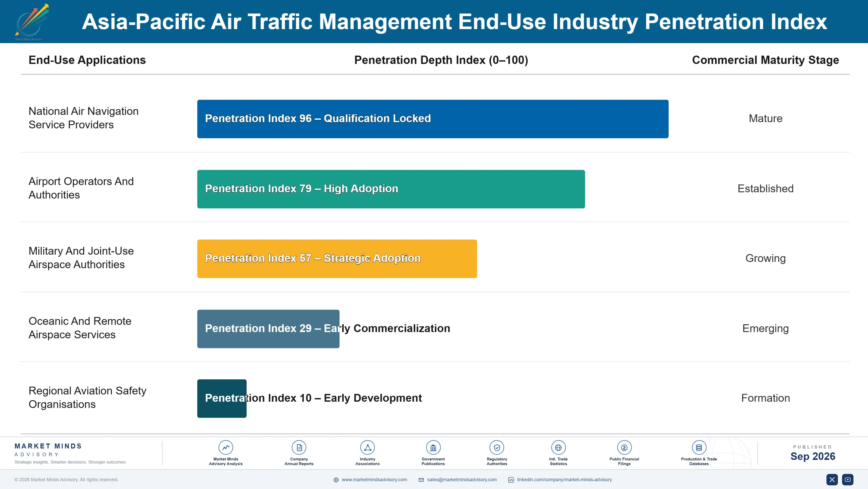Click the 2026 copyright notice text
This screenshot has height=489, width=868.
pos(66,480)
